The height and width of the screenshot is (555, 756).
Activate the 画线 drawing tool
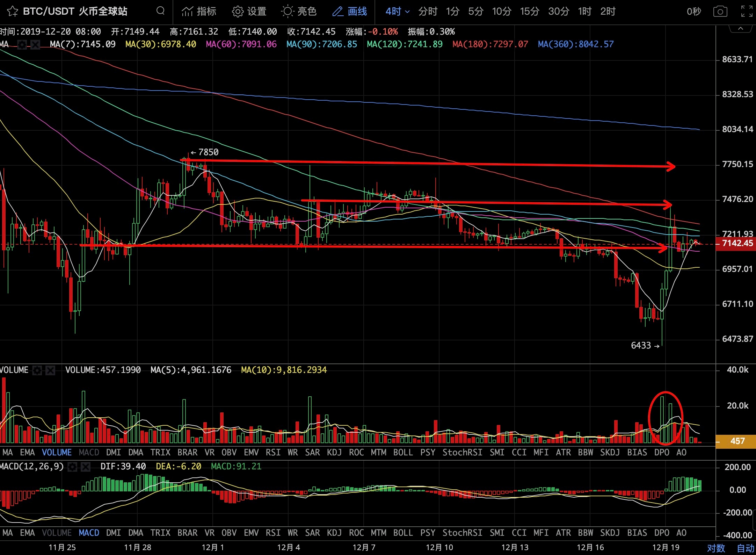[349, 12]
